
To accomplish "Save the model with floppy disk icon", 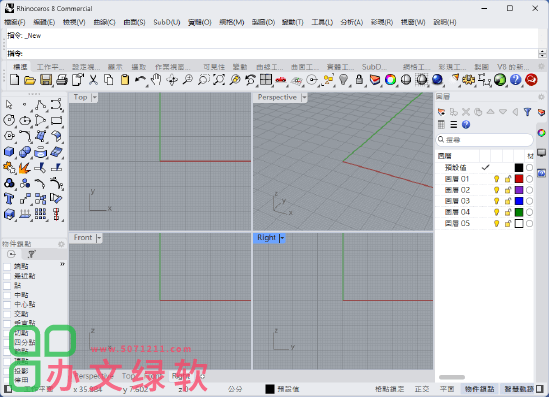I will 46,80.
